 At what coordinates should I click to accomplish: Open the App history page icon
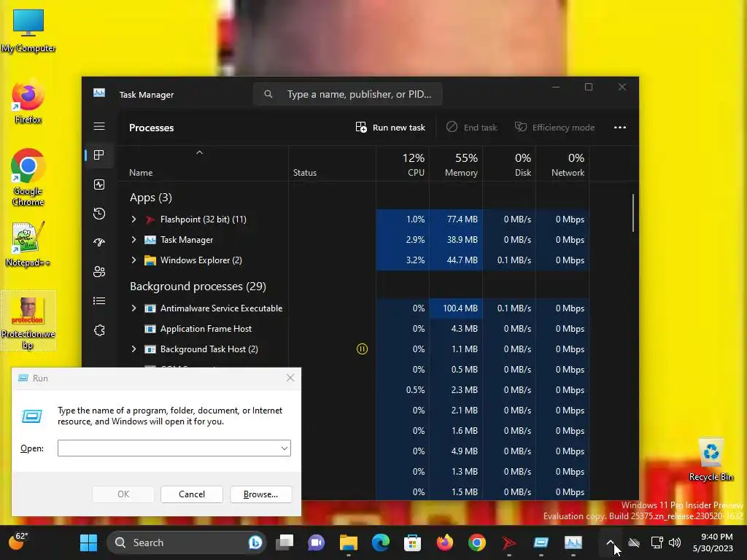pyautogui.click(x=99, y=214)
